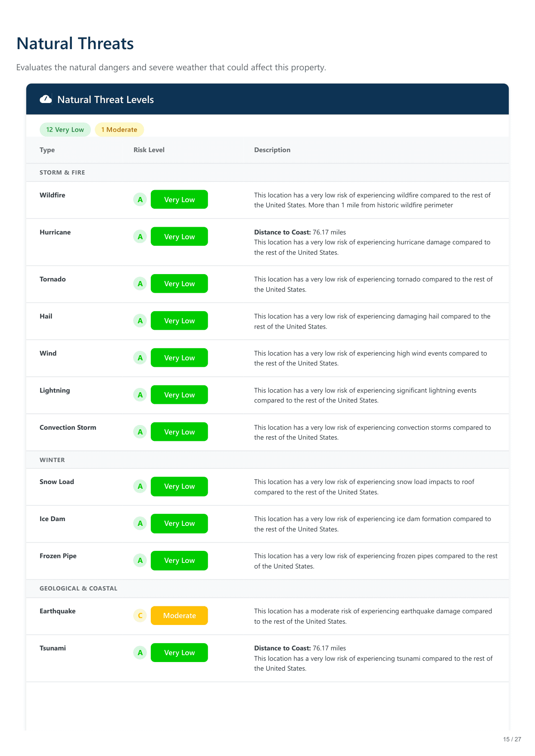This screenshot has height=756, width=535.
Task: Select the 12 Very Low filter chip
Action: coord(65,130)
